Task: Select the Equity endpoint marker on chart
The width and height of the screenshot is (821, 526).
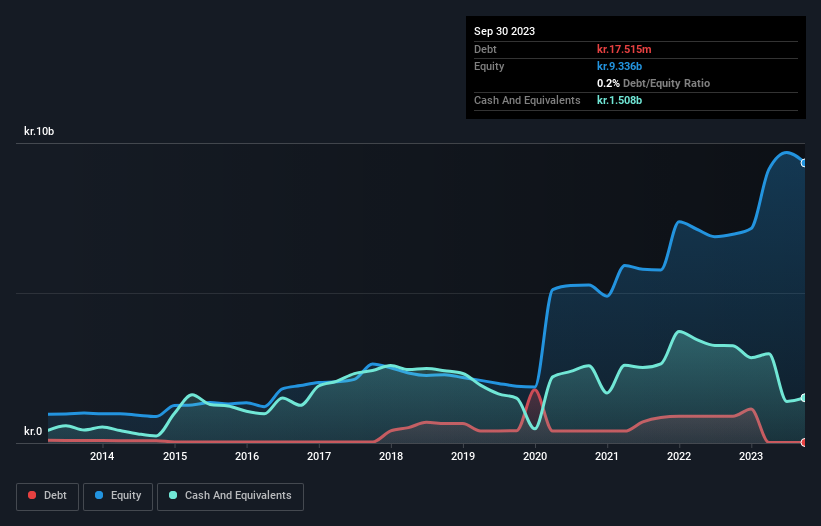Action: point(804,163)
